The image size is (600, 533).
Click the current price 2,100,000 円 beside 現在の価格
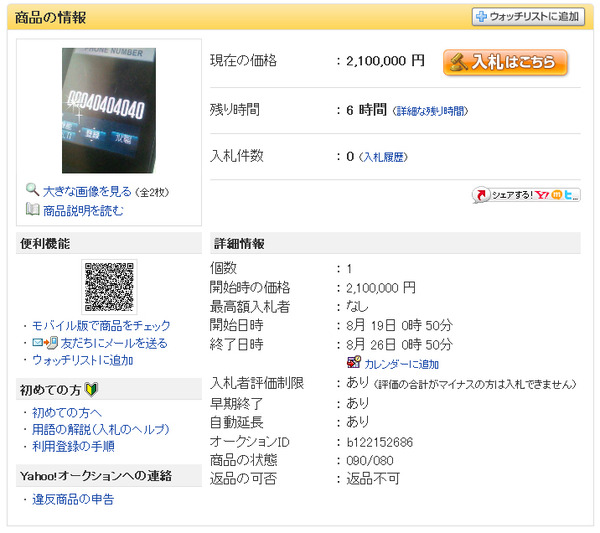385,61
